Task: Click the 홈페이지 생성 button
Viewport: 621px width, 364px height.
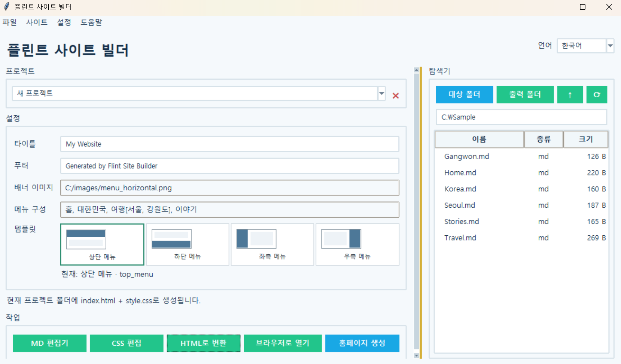Action: click(x=362, y=343)
